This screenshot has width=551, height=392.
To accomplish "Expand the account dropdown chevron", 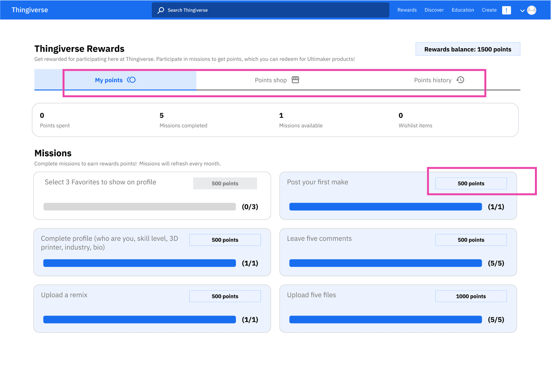I will pos(522,11).
